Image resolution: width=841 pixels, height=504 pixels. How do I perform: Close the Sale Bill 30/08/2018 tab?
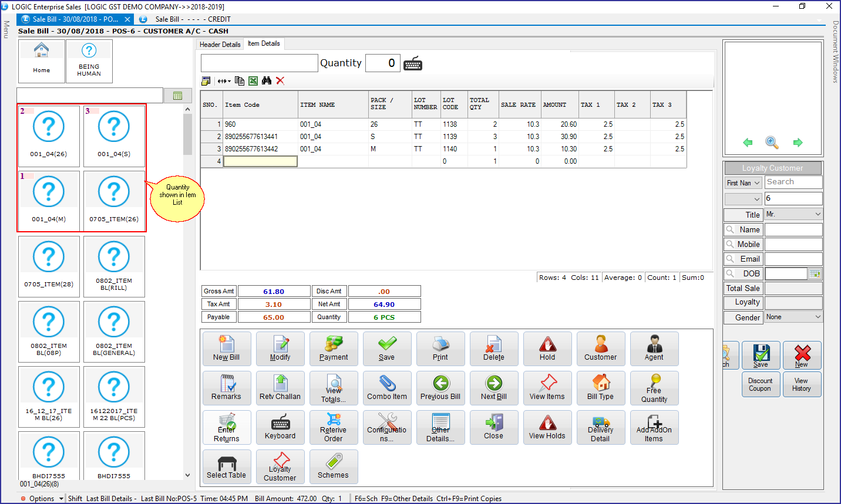[x=127, y=19]
